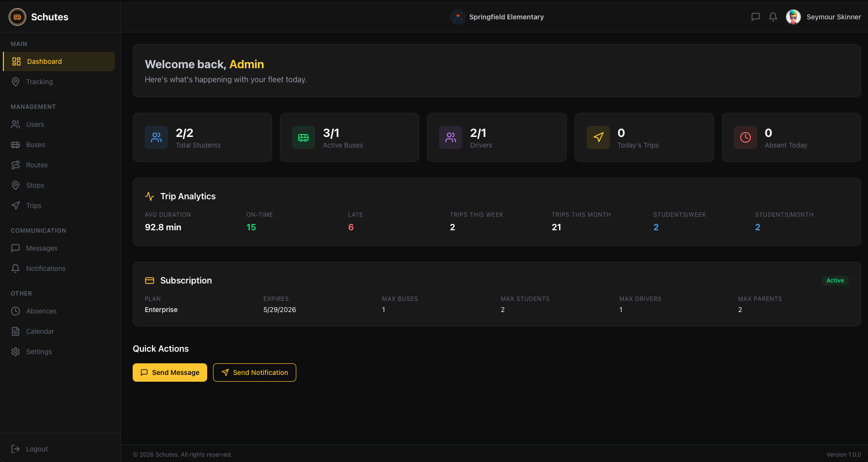Click Seymour Skinner's profile avatar

[x=793, y=16]
